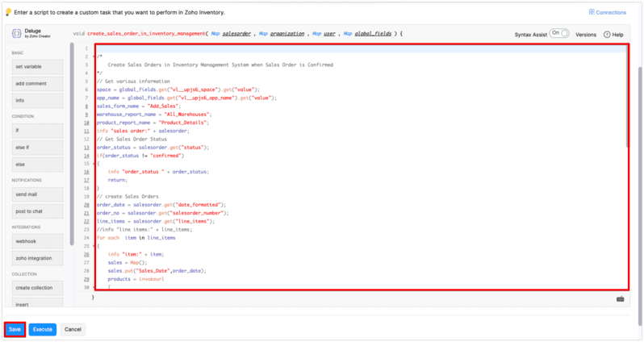Image resolution: width=644 pixels, height=342 pixels.
Task: Open the Versions menu
Action: (586, 35)
